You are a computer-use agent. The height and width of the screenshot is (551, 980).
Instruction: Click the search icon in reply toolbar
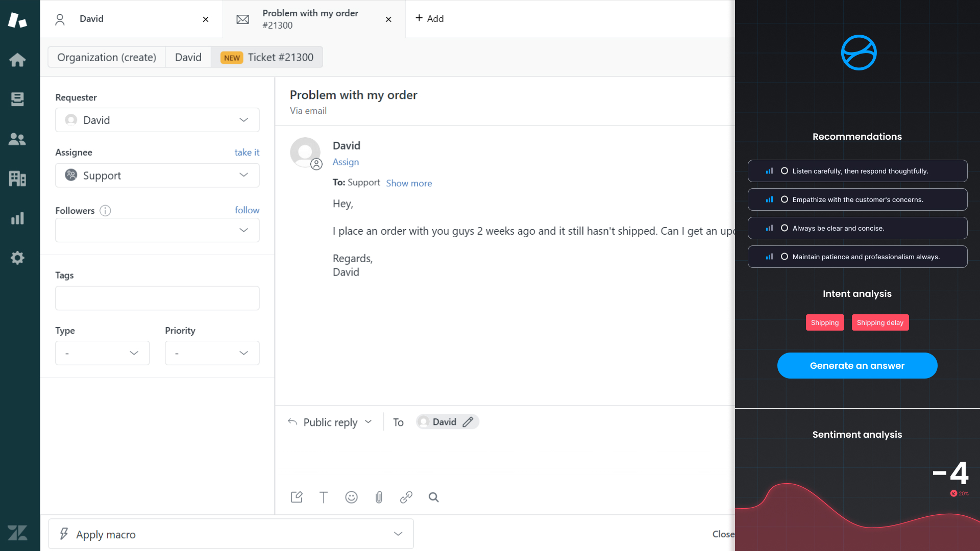tap(433, 496)
